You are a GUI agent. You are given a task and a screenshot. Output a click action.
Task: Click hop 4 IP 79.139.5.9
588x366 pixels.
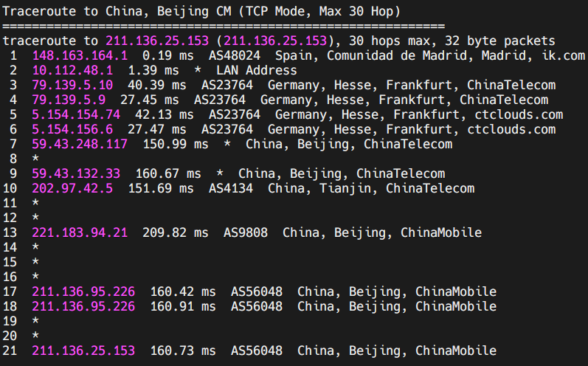(x=69, y=100)
